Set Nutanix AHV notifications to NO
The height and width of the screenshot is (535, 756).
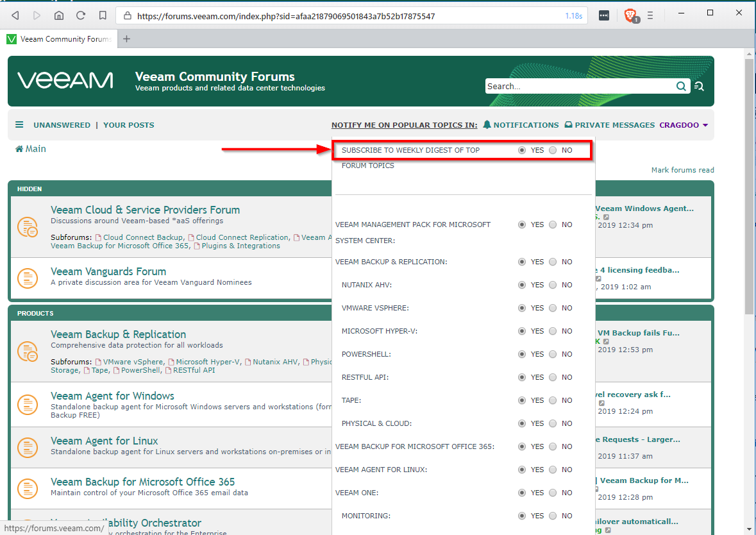point(553,285)
